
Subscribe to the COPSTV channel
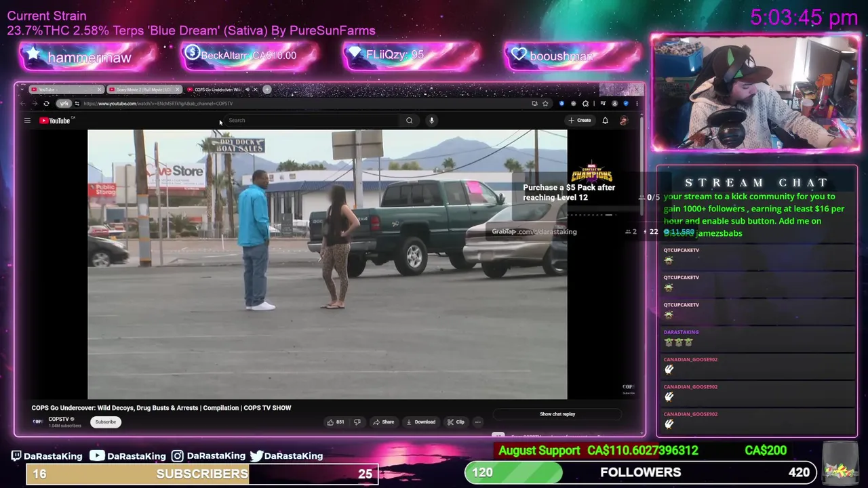[x=105, y=422]
